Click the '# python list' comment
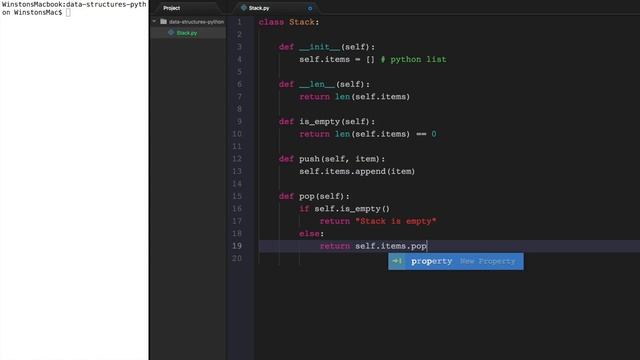 413,60
